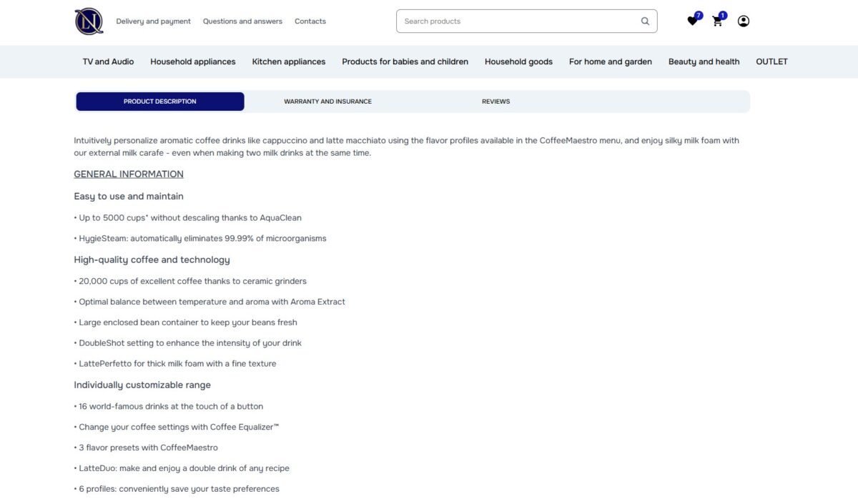Screen dimensions: 858x504
Task: Click the 'Easy to use and maintain' heading
Action: [x=129, y=196]
